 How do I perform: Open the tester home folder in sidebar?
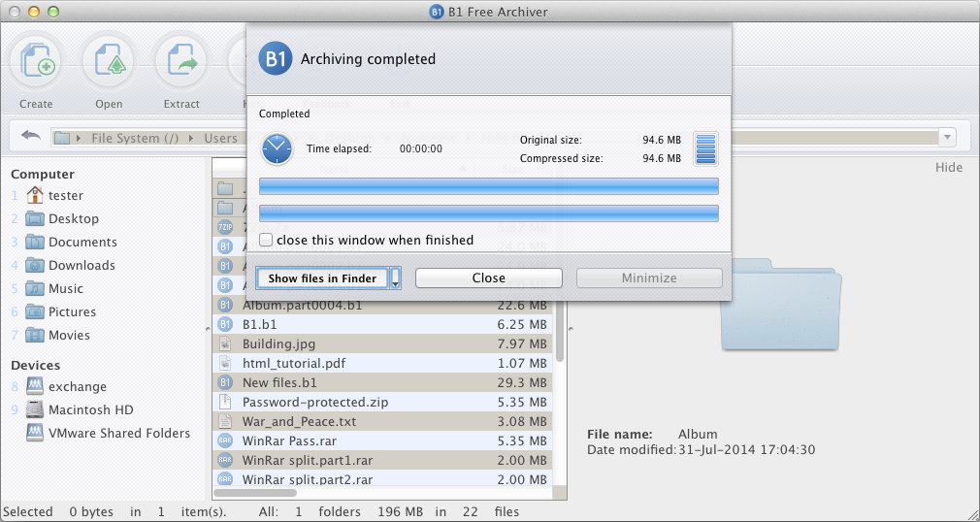coord(65,195)
